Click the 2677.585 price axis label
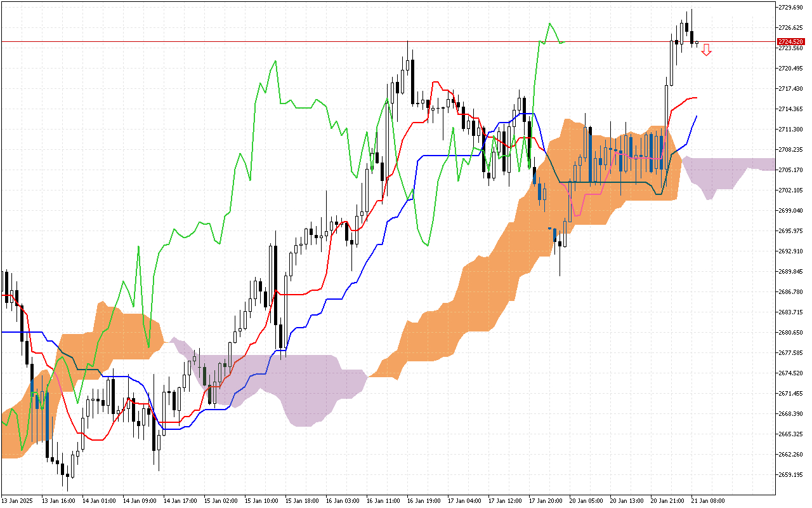 pyautogui.click(x=790, y=352)
